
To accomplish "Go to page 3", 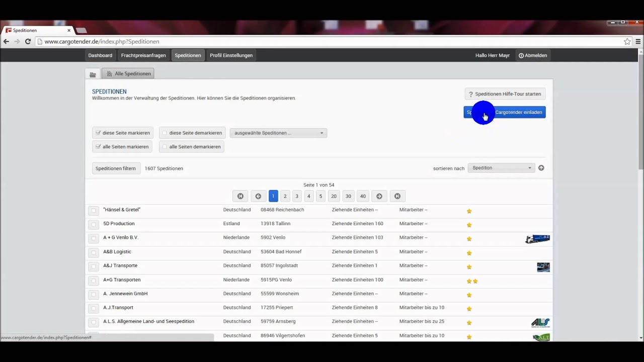I will point(297,196).
